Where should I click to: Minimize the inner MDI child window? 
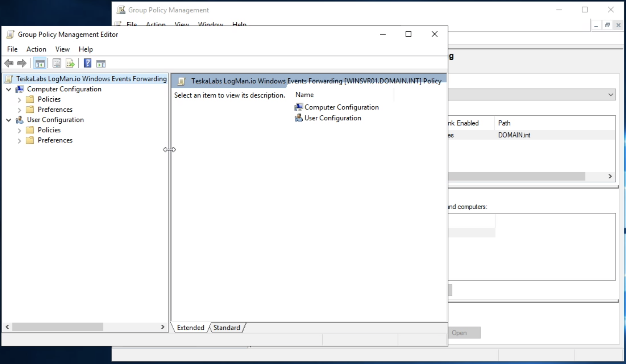tap(596, 25)
